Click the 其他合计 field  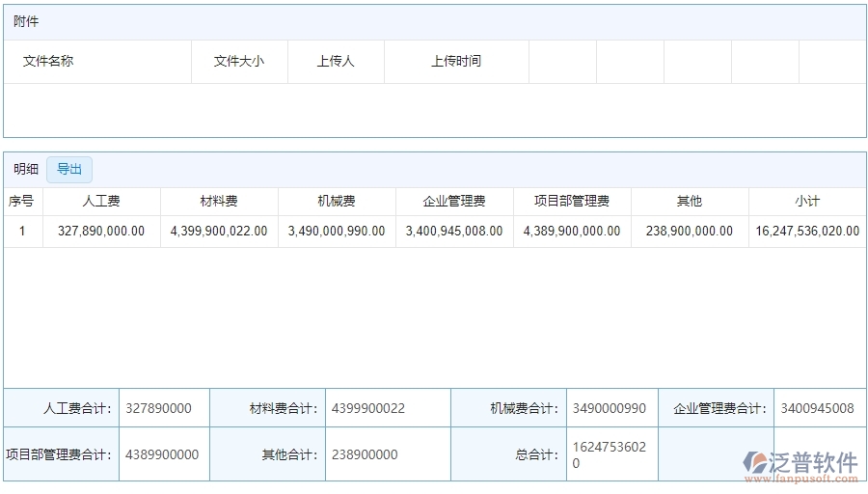pyautogui.click(x=387, y=454)
